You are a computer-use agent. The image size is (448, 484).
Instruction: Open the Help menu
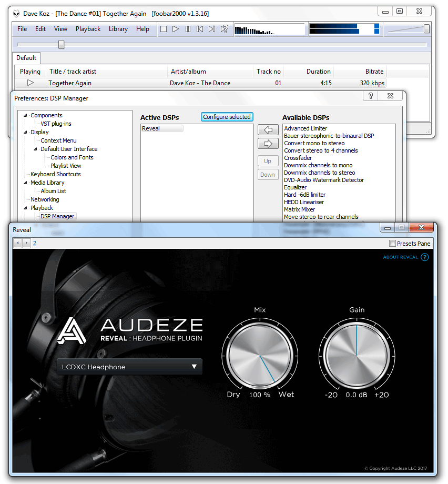[x=142, y=29]
